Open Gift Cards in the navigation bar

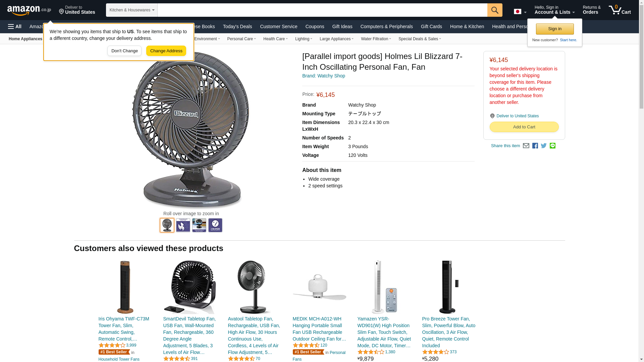pos(431,26)
